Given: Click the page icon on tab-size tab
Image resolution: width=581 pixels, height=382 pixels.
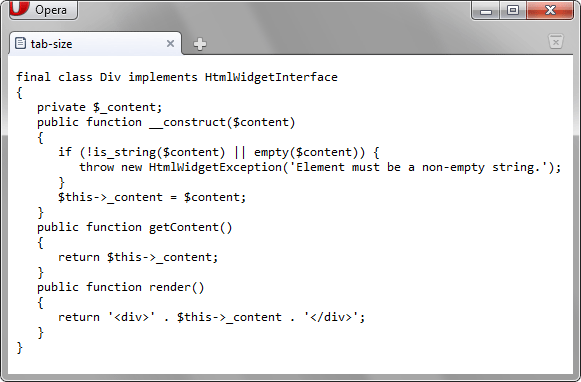Looking at the screenshot, I should pyautogui.click(x=20, y=43).
